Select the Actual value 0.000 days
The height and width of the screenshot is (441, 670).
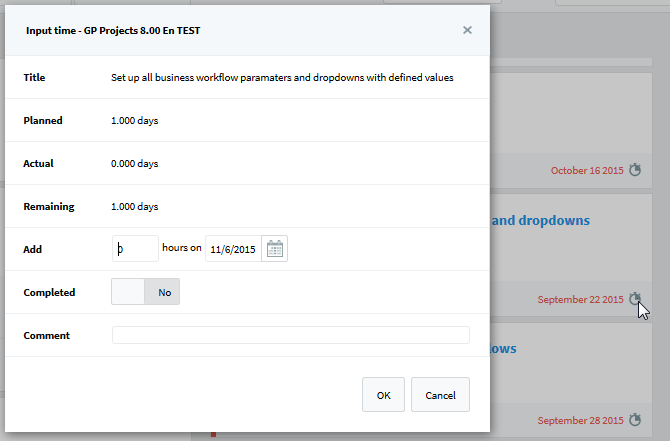135,164
